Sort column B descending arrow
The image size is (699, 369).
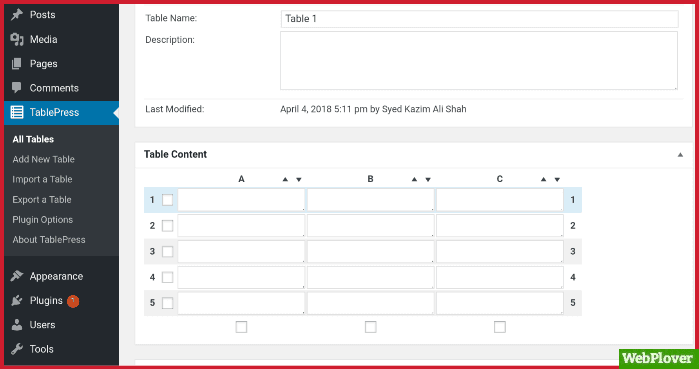click(x=428, y=180)
